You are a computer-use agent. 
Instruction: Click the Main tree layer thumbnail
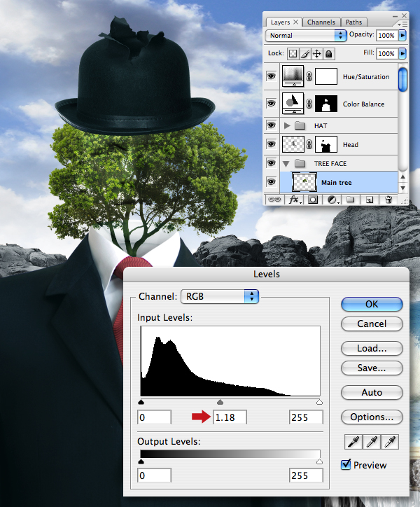(x=304, y=182)
